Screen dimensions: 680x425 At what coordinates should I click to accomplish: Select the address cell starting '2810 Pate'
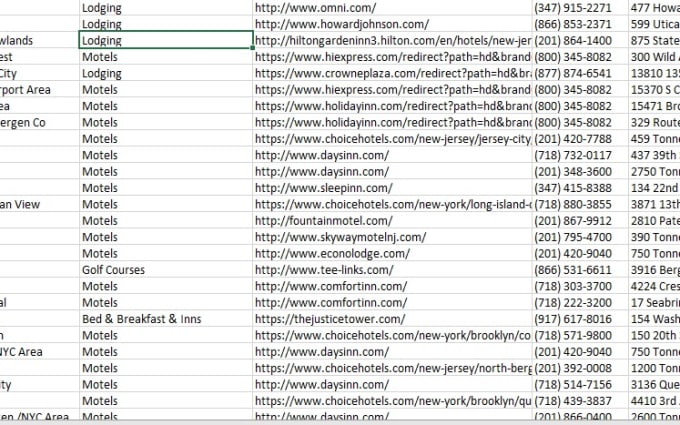pyautogui.click(x=654, y=221)
